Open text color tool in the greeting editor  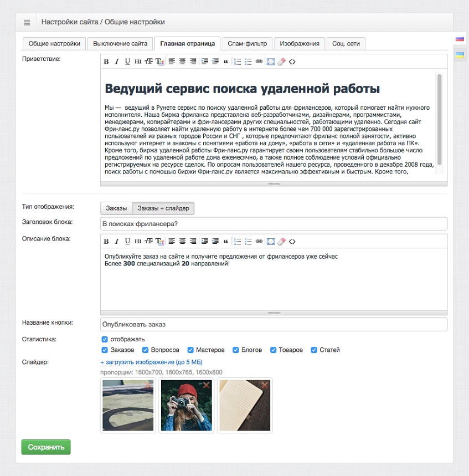[x=160, y=62]
